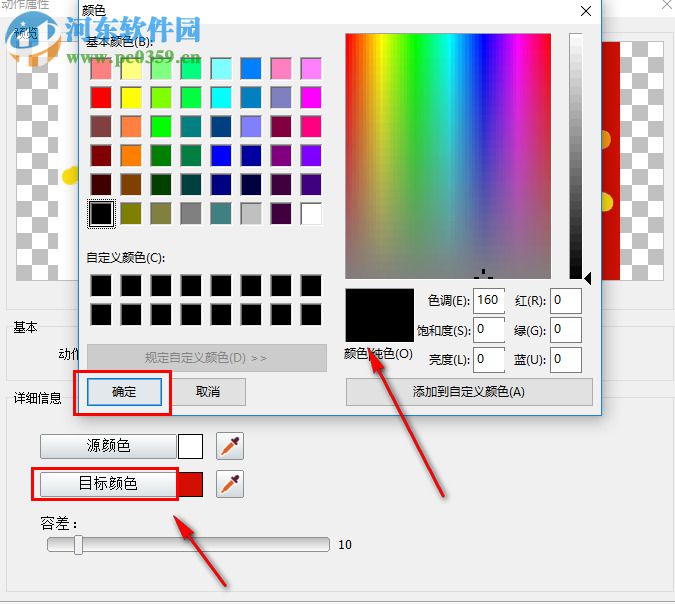Select the bright green swatch in third row
The height and width of the screenshot is (604, 675).
pyautogui.click(x=161, y=127)
